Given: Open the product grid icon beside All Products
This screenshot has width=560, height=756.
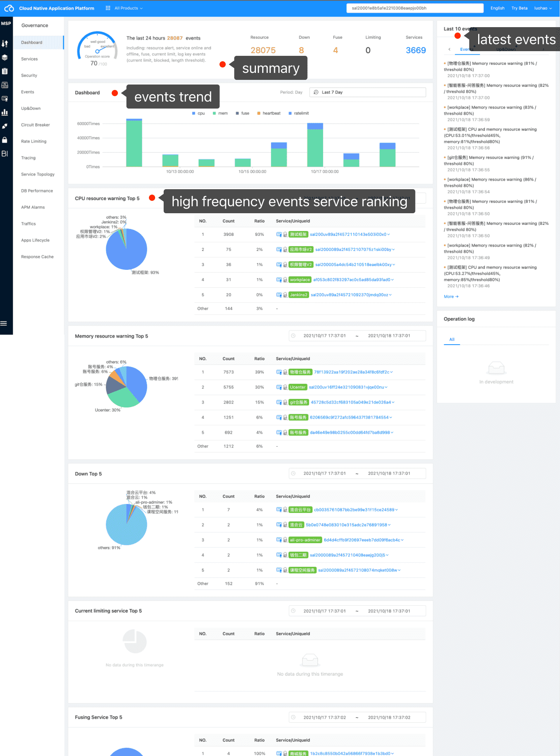Looking at the screenshot, I should 108,8.
